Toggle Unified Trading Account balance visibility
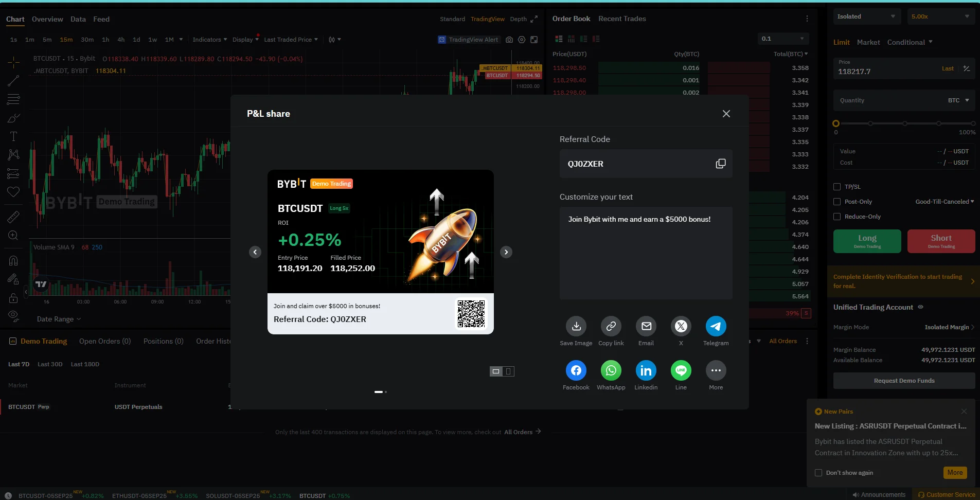 pos(920,307)
